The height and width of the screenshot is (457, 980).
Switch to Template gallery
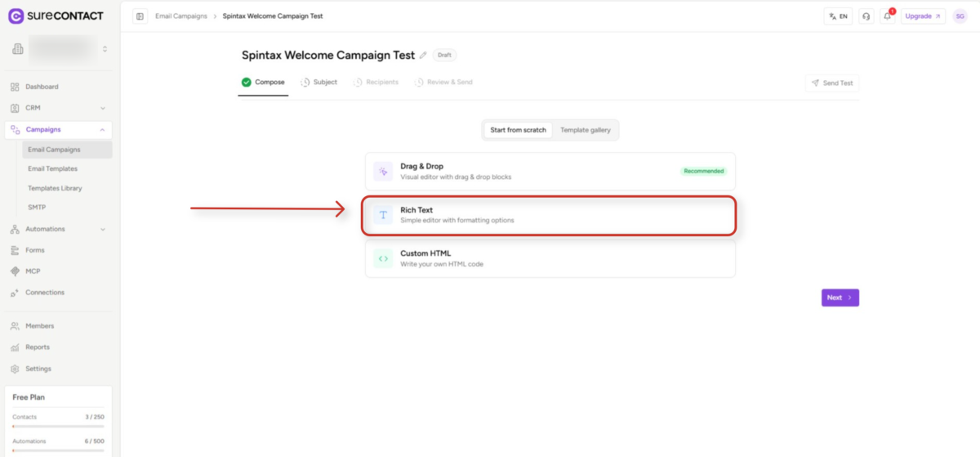pos(586,130)
